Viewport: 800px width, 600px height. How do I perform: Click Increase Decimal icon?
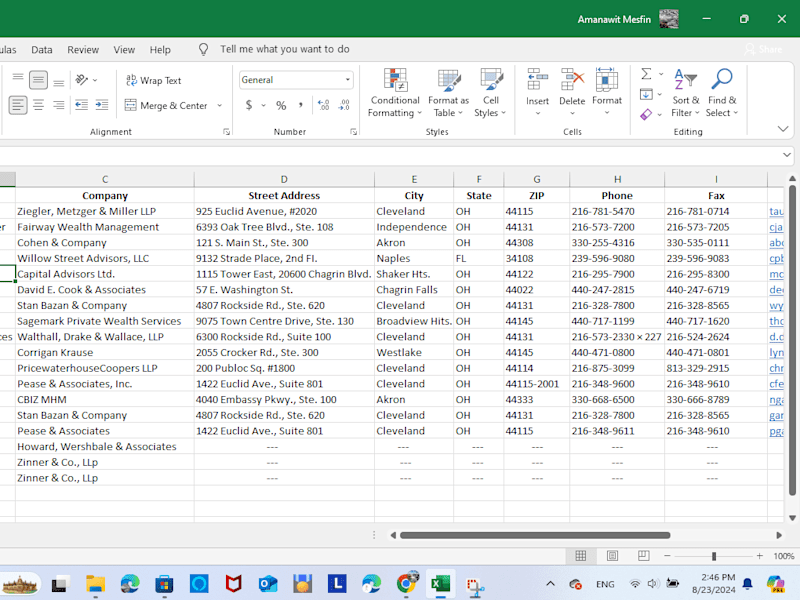pos(323,105)
